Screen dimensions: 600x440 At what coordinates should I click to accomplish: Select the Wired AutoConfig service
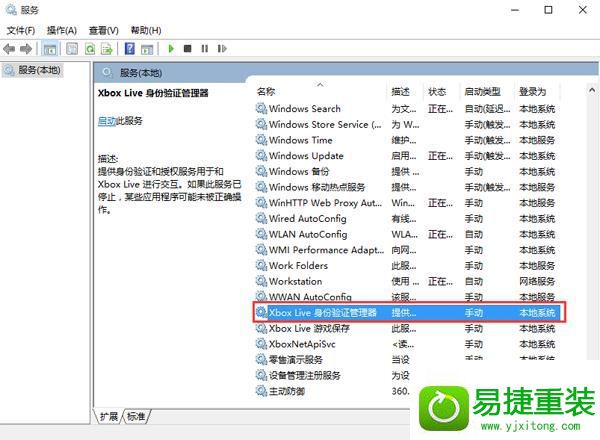[x=408, y=218]
